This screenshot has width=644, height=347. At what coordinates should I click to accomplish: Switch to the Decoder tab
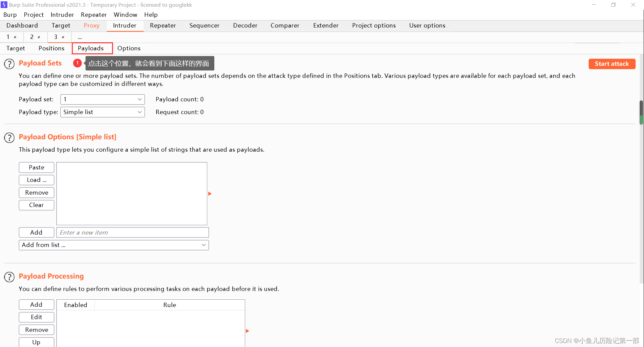click(x=245, y=26)
